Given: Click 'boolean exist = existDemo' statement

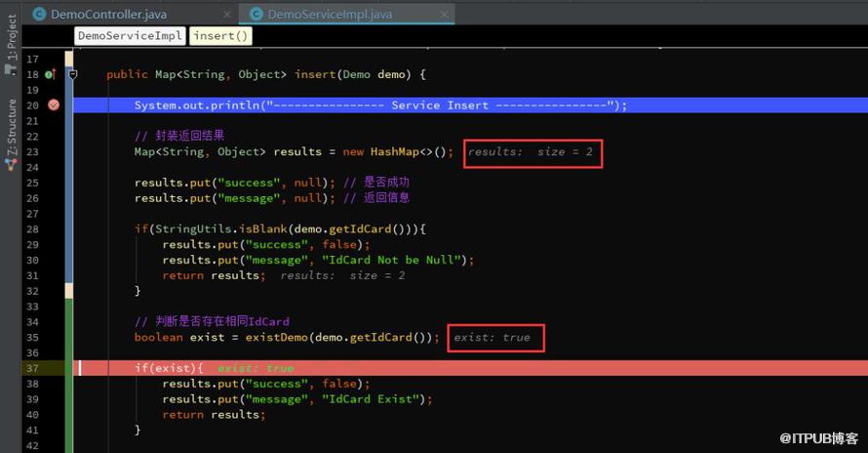Looking at the screenshot, I should tap(287, 337).
